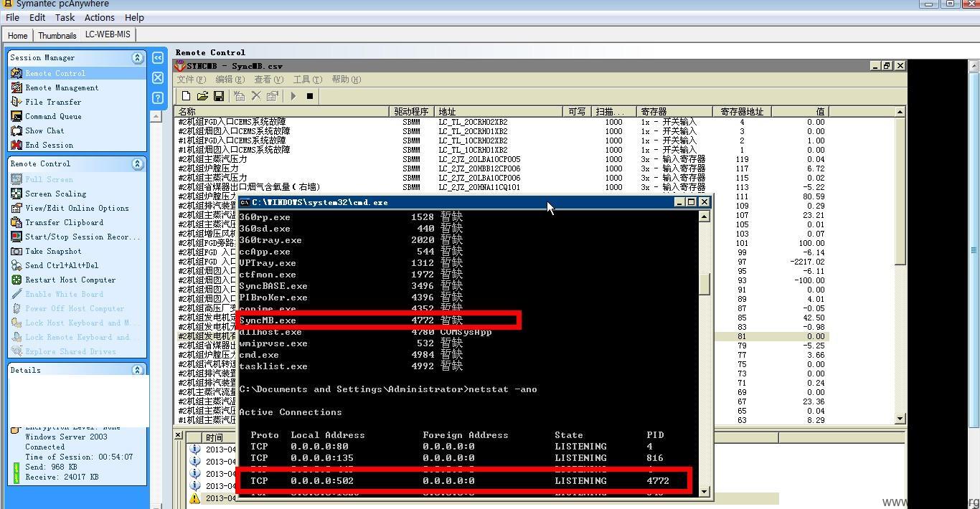
Task: Click the 值 column header
Action: 800,112
